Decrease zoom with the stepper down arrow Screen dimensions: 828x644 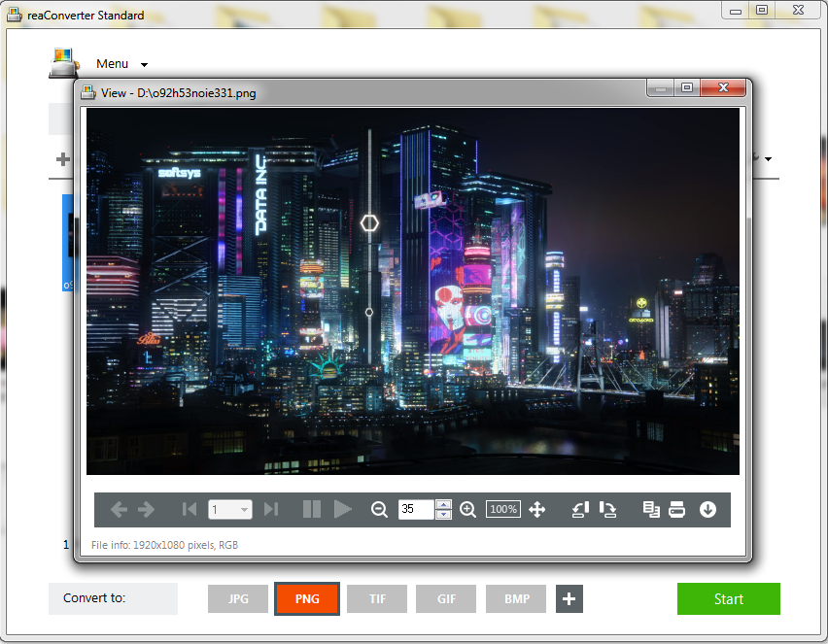click(x=443, y=514)
